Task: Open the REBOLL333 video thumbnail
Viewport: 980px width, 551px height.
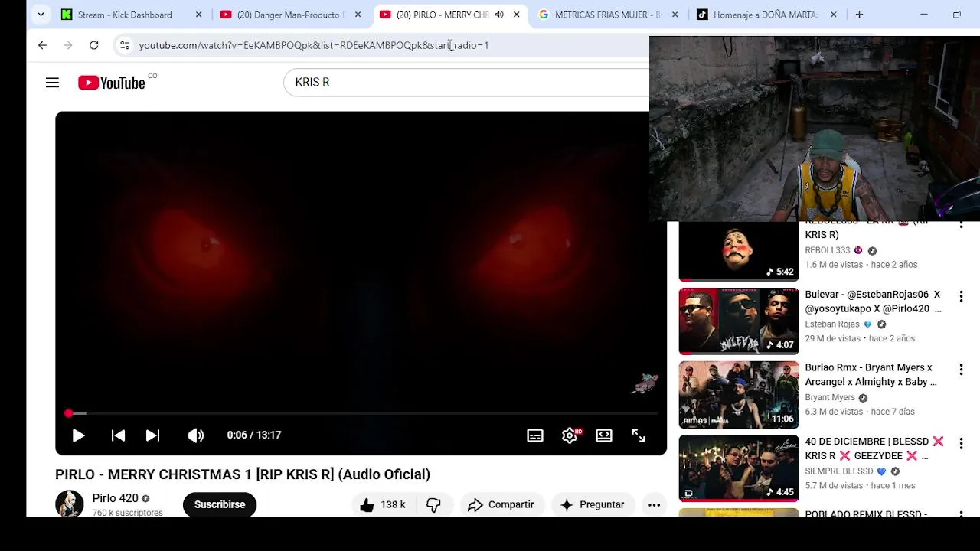Action: (x=739, y=252)
